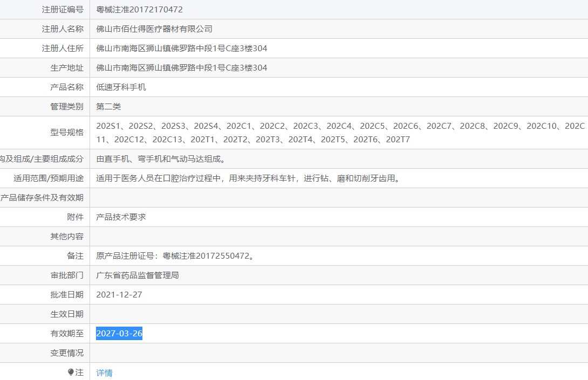Click the 产品储存条件及有效期 label
This screenshot has width=588, height=380.
tap(42, 198)
